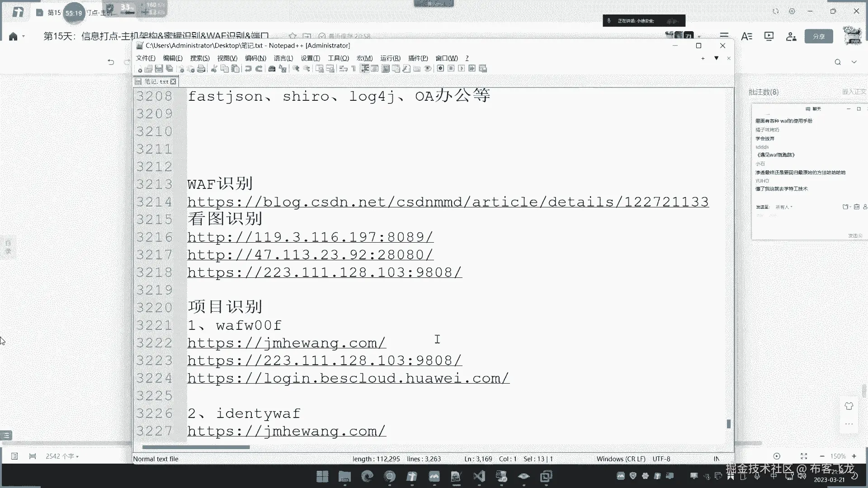Image resolution: width=868 pixels, height=488 pixels.
Task: Toggle Show all characters pilcrow icon
Action: (x=354, y=69)
